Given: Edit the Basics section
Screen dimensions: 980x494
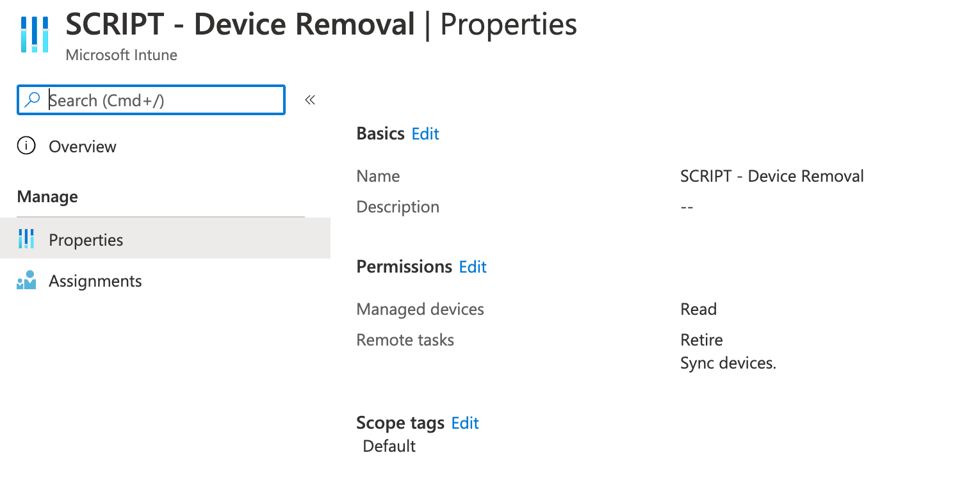Looking at the screenshot, I should tap(425, 134).
